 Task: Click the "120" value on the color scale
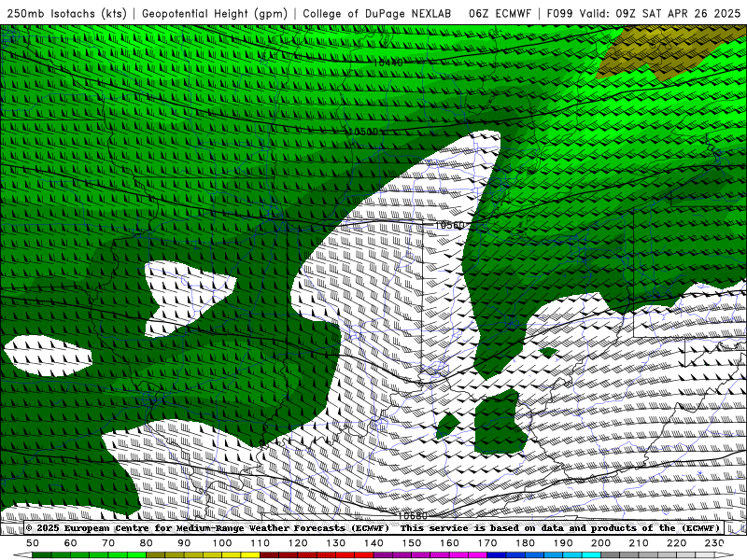coord(298,543)
